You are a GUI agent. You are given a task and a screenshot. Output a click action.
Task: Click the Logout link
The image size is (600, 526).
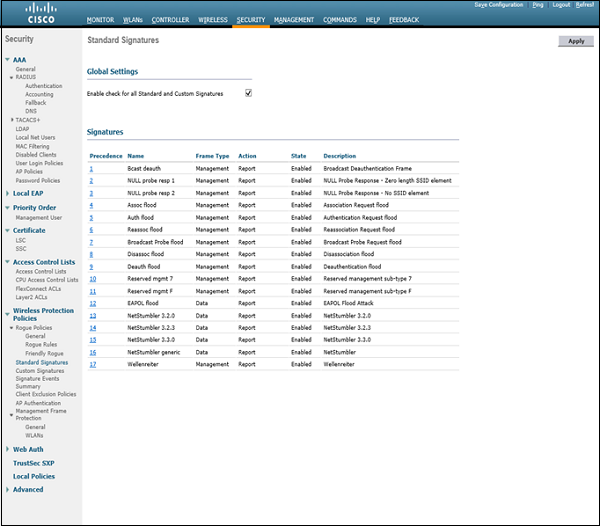561,5
